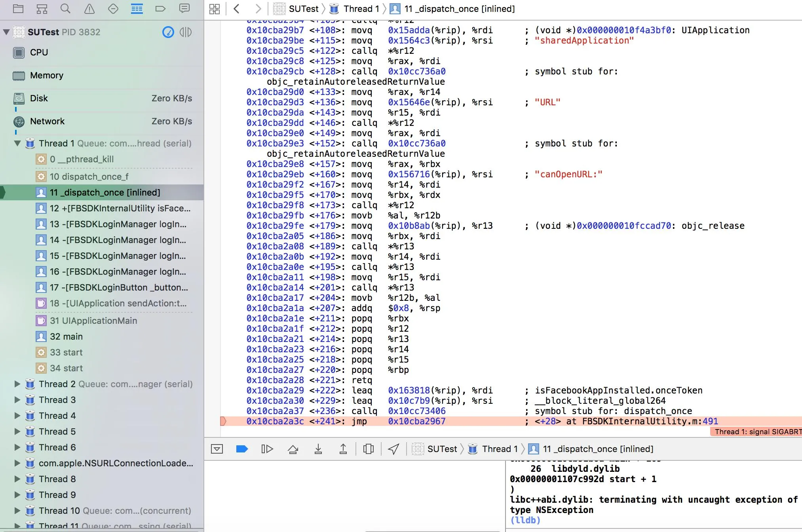This screenshot has width=802, height=532.
Task: Open the Memory gauge report
Action: point(46,75)
